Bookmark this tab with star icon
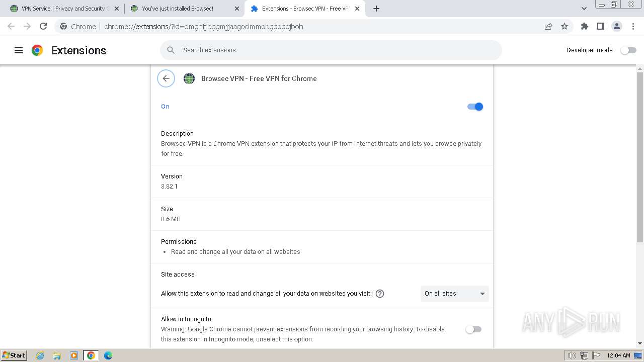The width and height of the screenshot is (644, 362). 565,27
